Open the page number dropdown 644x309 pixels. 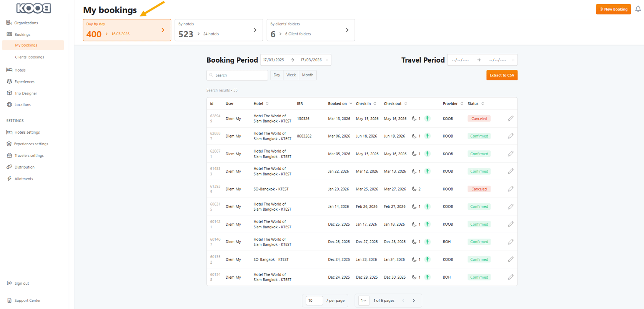click(364, 301)
